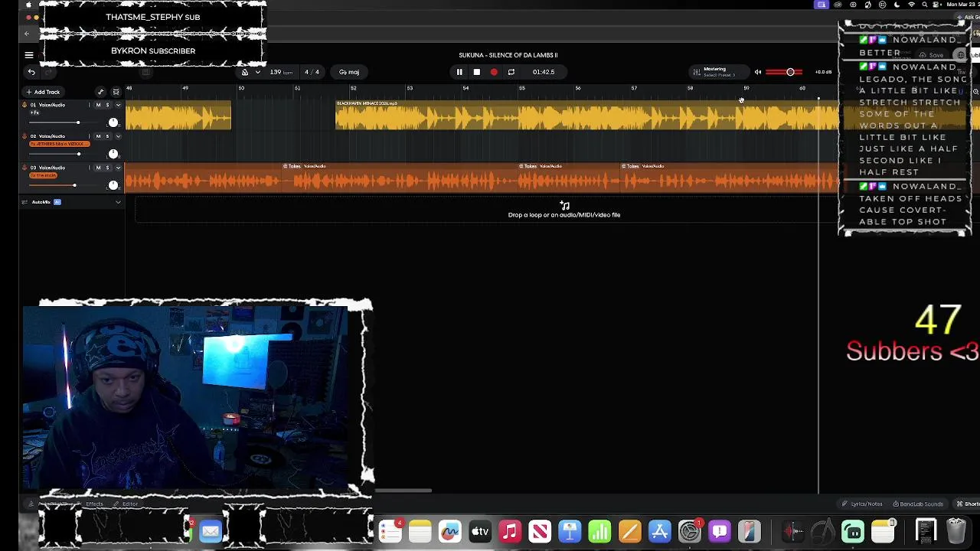Open Music app in the Dock
980x551 pixels.
[510, 530]
